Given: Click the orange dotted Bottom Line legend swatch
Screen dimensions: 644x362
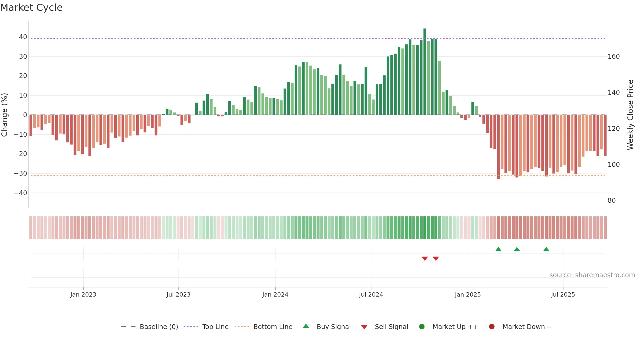Looking at the screenshot, I should tap(242, 327).
